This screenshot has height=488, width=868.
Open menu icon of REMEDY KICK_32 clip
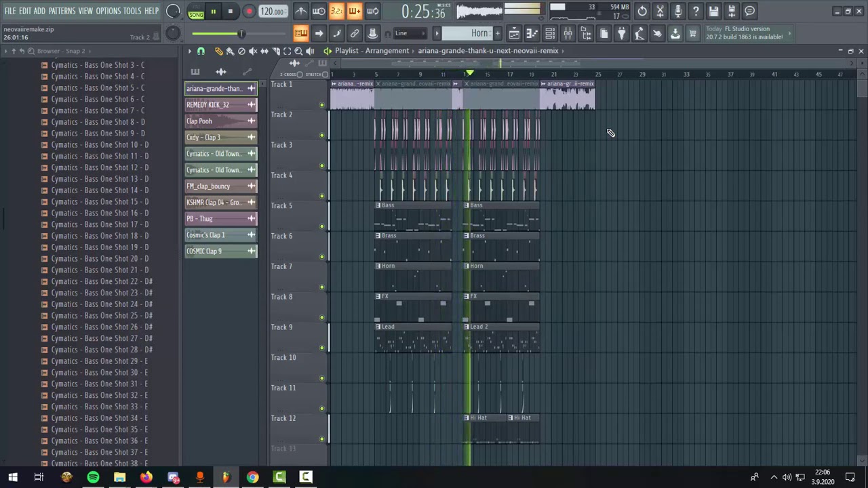[x=252, y=104]
